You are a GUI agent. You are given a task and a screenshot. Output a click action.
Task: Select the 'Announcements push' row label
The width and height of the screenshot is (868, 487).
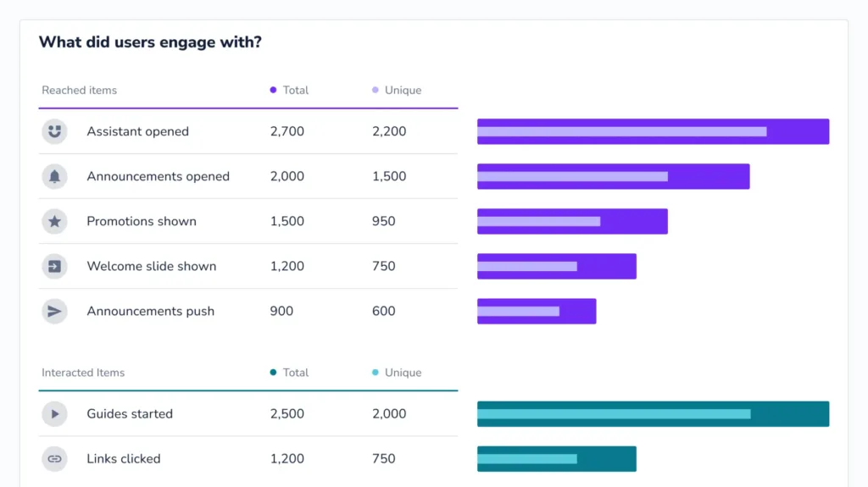(150, 311)
